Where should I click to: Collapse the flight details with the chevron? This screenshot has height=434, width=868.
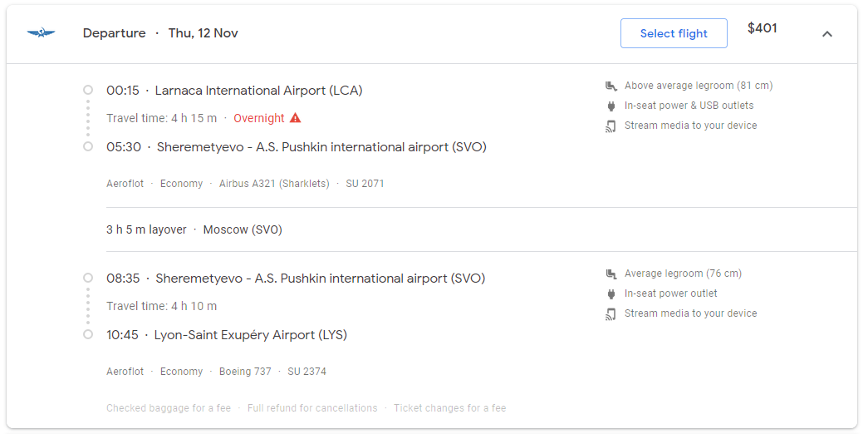click(827, 34)
